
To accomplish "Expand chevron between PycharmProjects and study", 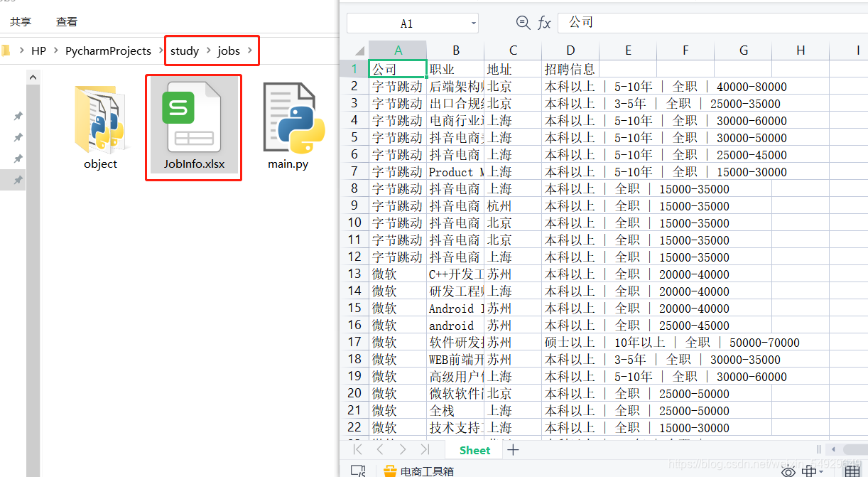I will click(x=161, y=51).
